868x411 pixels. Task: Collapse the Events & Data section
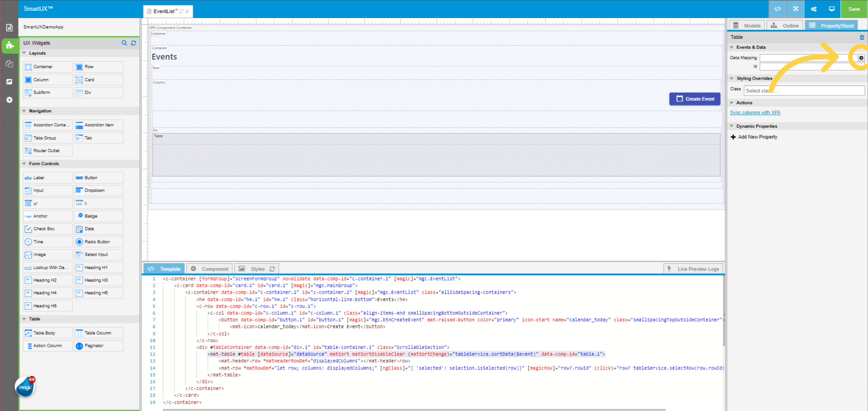click(732, 47)
